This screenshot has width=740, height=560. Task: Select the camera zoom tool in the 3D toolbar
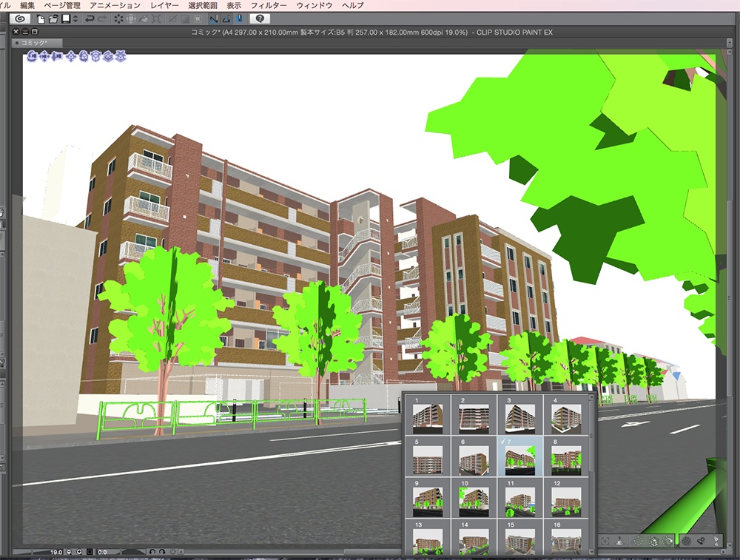coord(58,55)
